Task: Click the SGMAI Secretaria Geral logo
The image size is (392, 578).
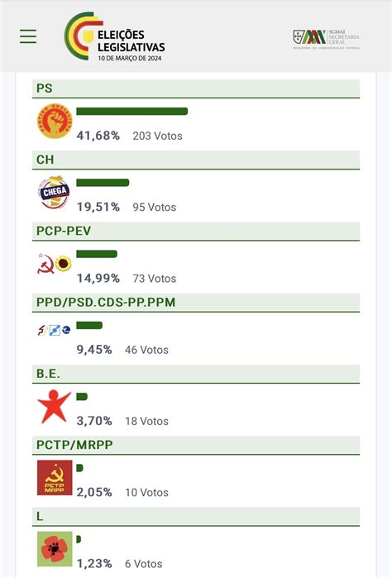Action: [326, 39]
